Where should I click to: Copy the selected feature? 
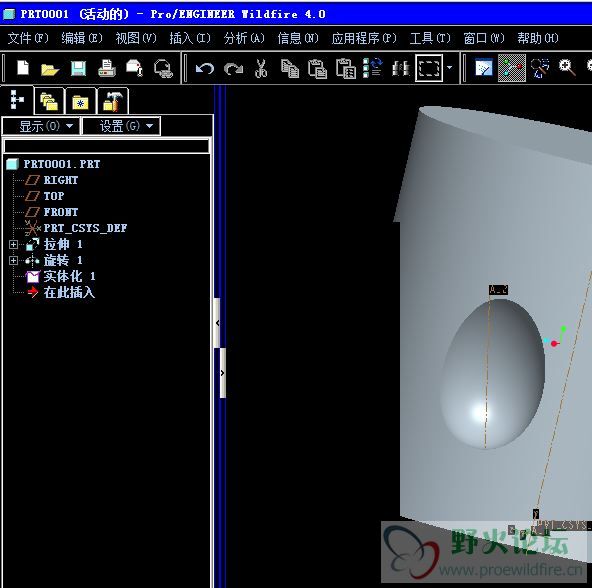point(290,69)
